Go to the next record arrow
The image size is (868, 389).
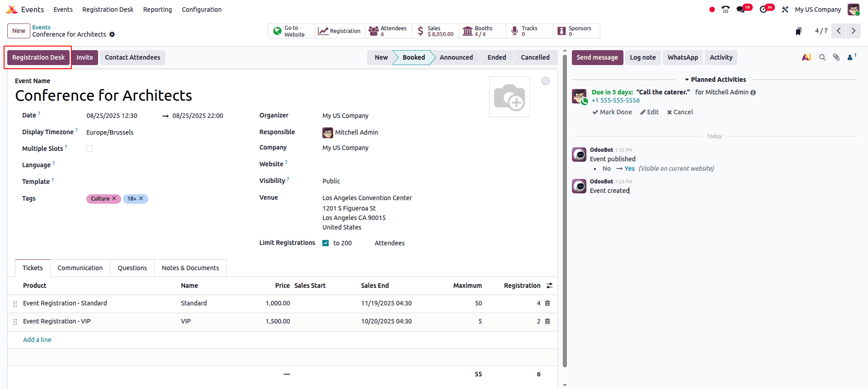[x=854, y=31]
